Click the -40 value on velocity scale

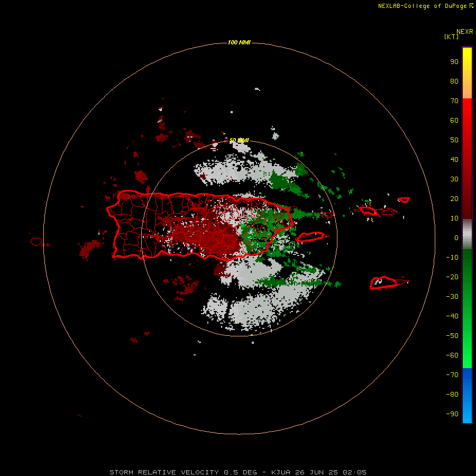tap(452, 316)
